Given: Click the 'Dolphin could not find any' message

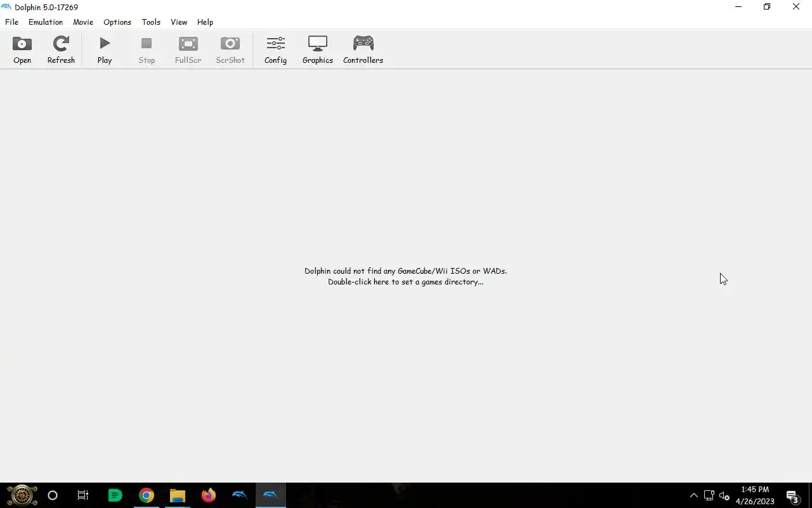Looking at the screenshot, I should coord(405,271).
